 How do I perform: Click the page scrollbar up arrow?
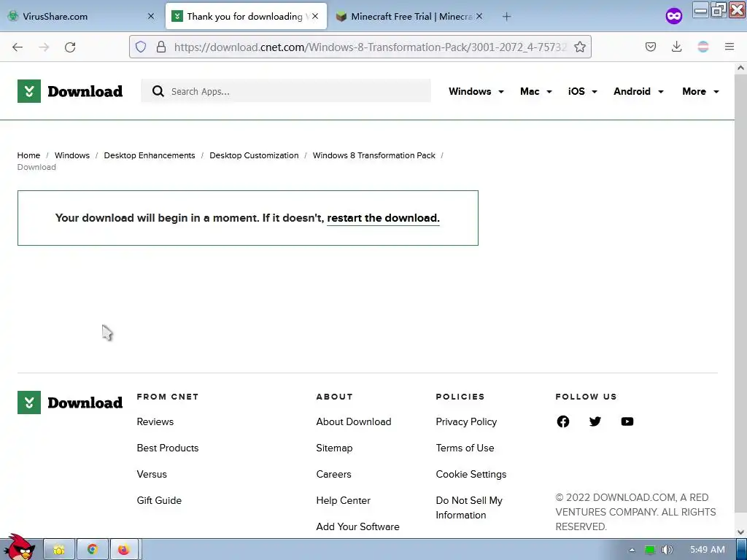click(x=740, y=68)
